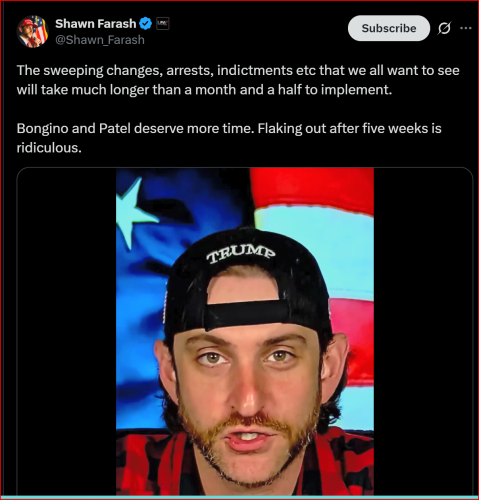
Task: Click the right black letterbox of the video
Action: pyautogui.click(x=423, y=332)
